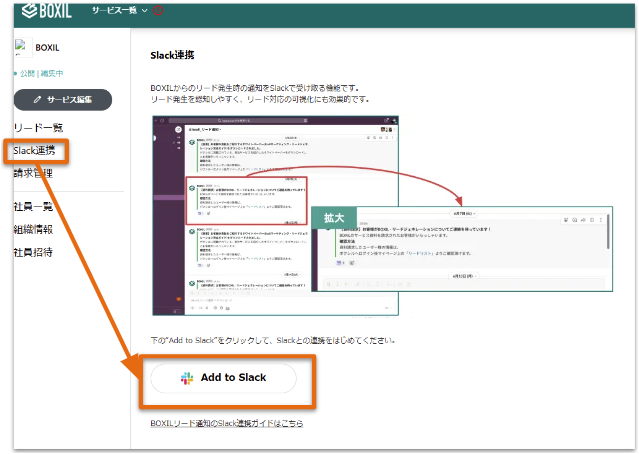Click the Add to Slack button
Screen dimensions: 639x454
223,378
